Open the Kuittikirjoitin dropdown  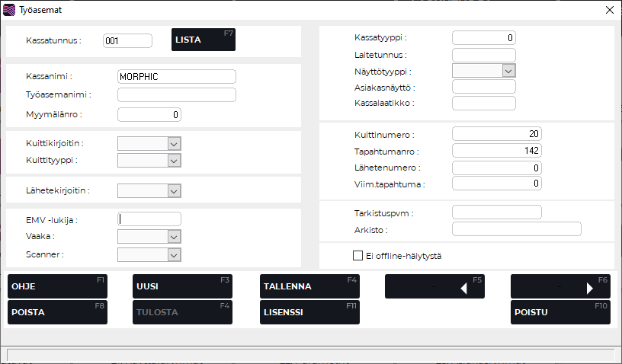(174, 143)
